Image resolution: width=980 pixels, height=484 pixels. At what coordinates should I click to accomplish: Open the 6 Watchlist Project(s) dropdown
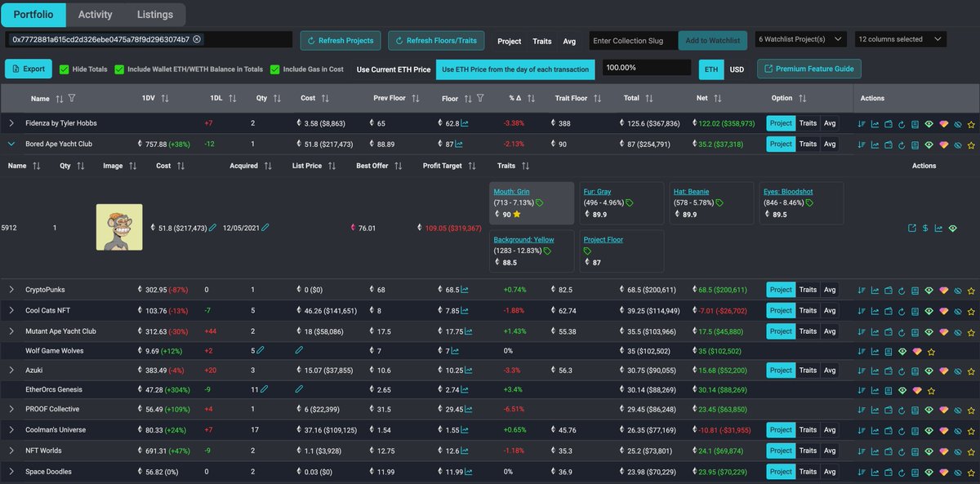coord(800,39)
